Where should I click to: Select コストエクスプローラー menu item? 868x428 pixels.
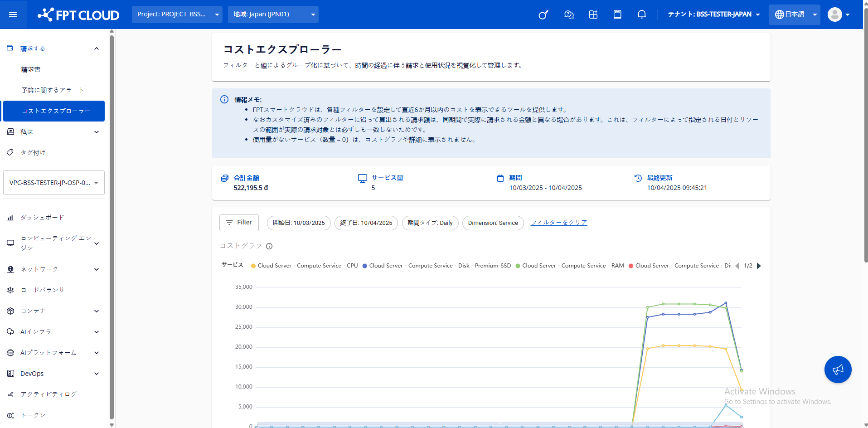click(54, 111)
